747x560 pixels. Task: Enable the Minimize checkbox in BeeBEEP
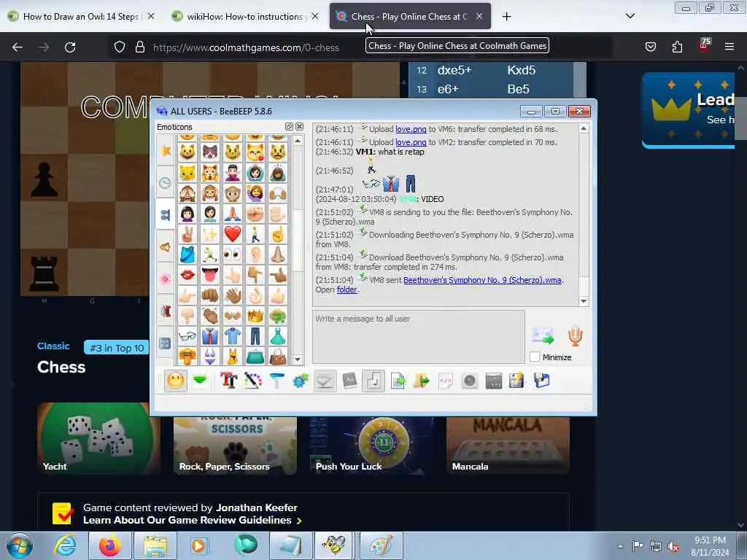[x=535, y=357]
